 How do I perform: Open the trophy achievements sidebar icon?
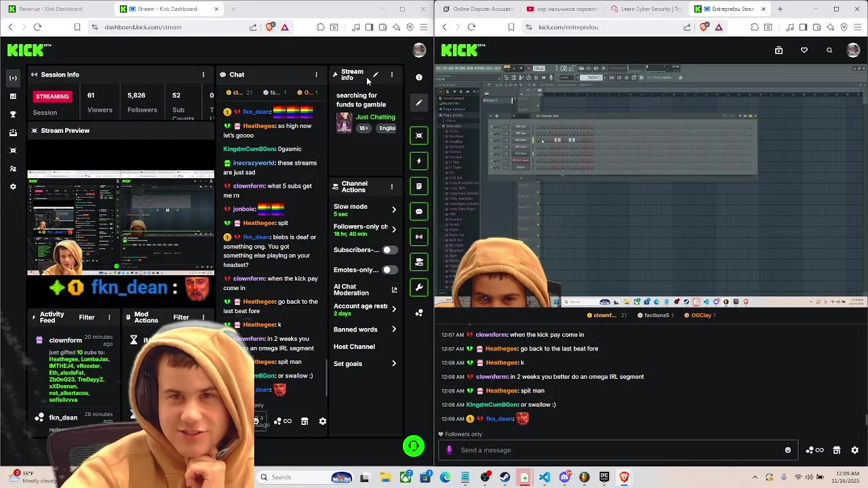click(13, 115)
